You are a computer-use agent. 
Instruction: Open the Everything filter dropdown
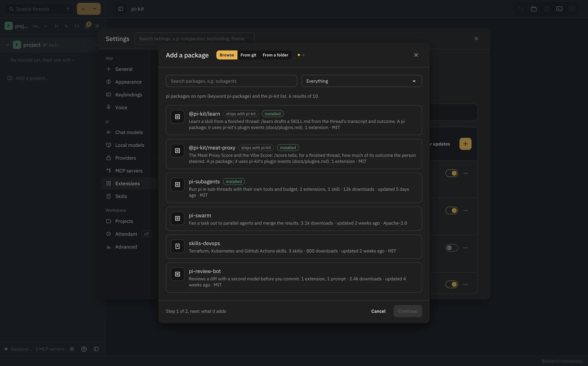[362, 81]
